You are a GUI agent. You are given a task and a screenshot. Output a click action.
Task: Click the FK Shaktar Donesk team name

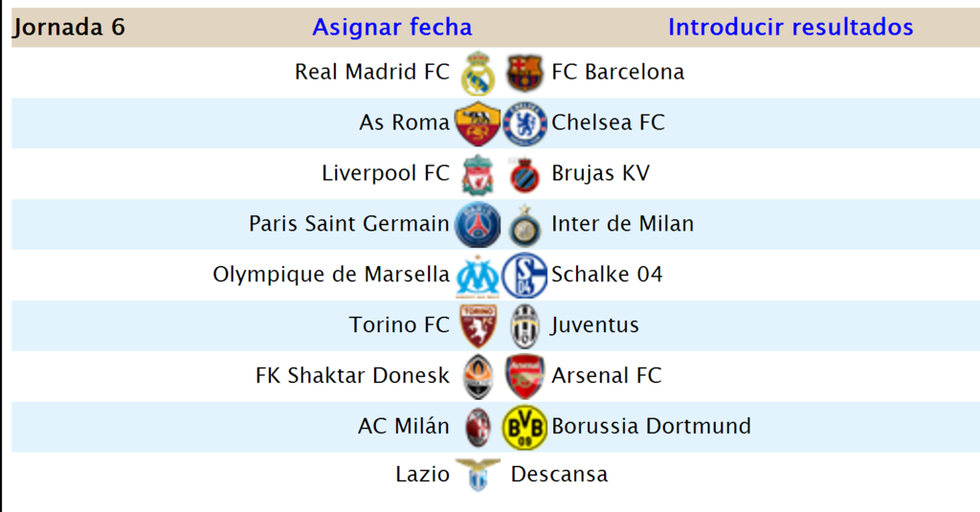[x=352, y=376]
